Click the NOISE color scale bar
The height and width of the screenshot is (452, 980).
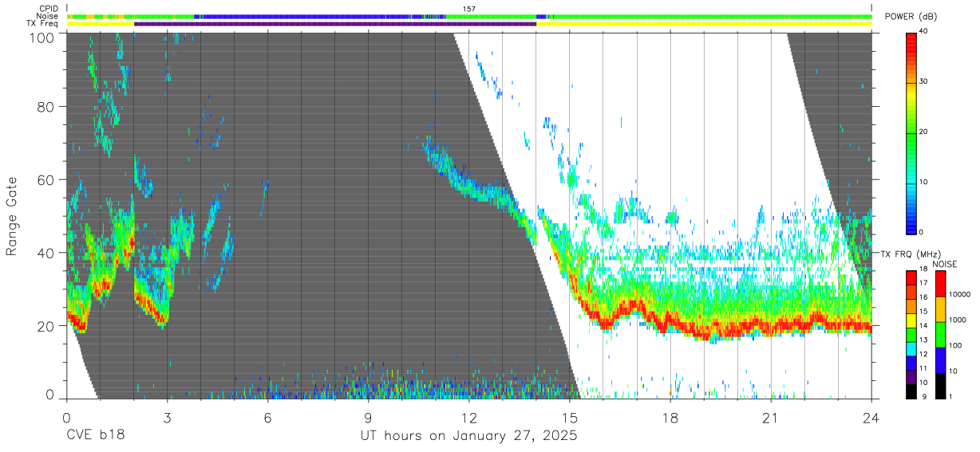click(x=940, y=335)
